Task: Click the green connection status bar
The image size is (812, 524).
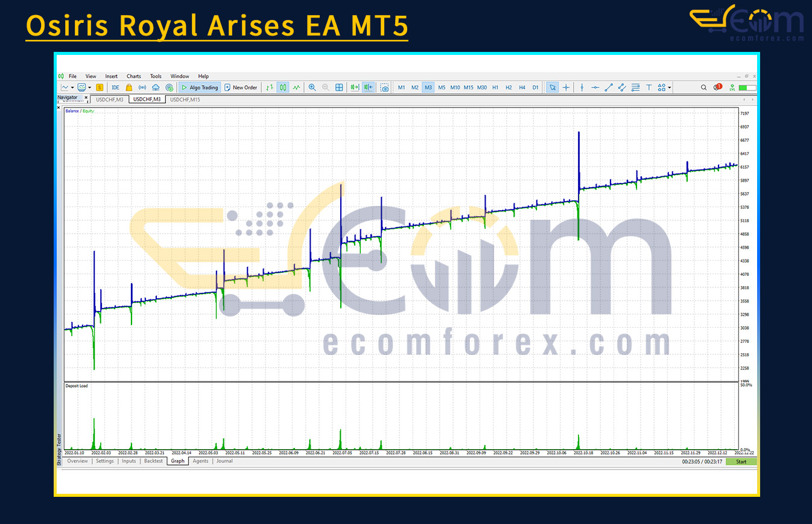Action: pyautogui.click(x=747, y=88)
